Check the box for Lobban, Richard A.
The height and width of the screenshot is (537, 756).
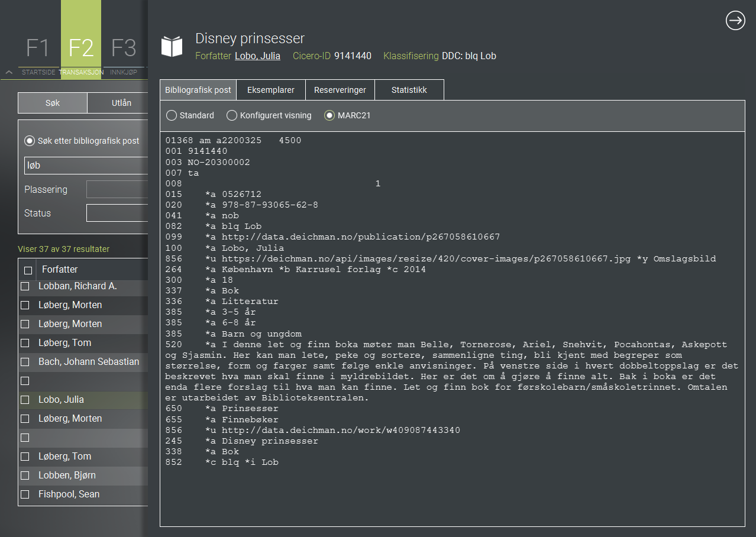pyautogui.click(x=25, y=286)
